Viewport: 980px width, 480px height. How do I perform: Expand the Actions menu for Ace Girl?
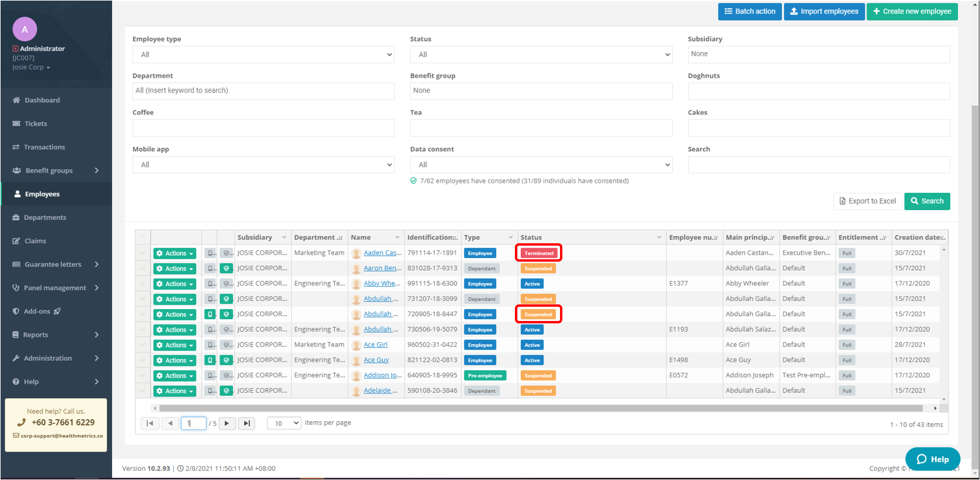pyautogui.click(x=174, y=345)
